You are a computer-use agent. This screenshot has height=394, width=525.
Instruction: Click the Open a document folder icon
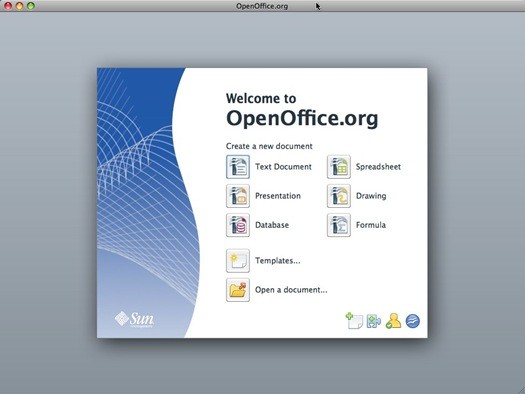pos(238,290)
